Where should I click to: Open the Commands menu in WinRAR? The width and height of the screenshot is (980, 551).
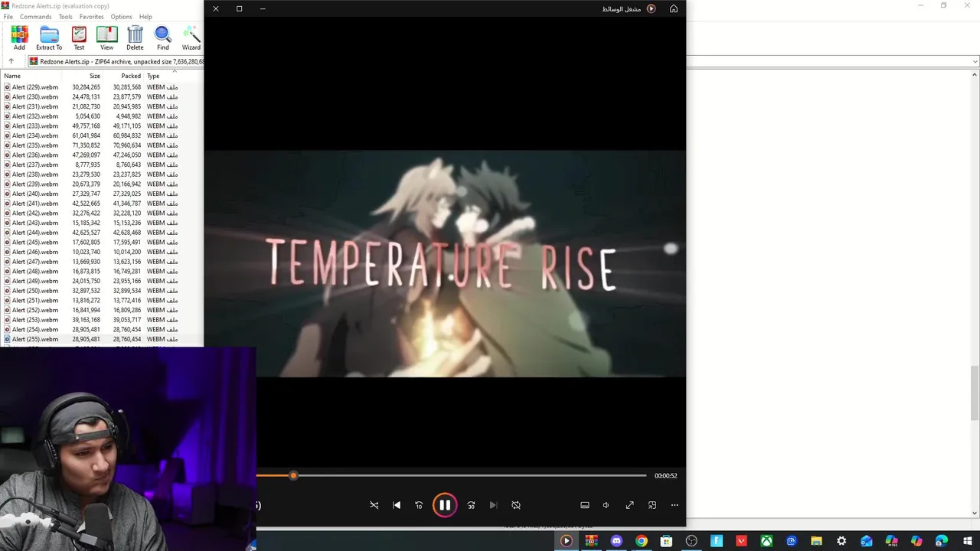36,17
